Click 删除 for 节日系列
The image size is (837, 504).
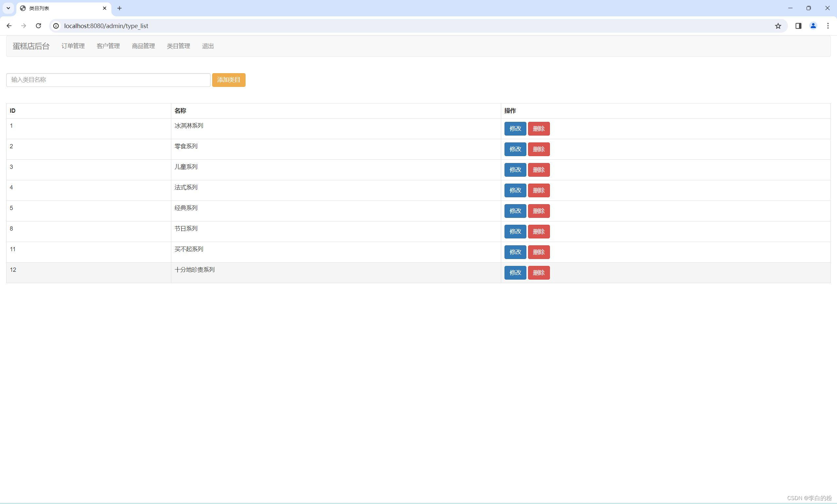coord(539,232)
